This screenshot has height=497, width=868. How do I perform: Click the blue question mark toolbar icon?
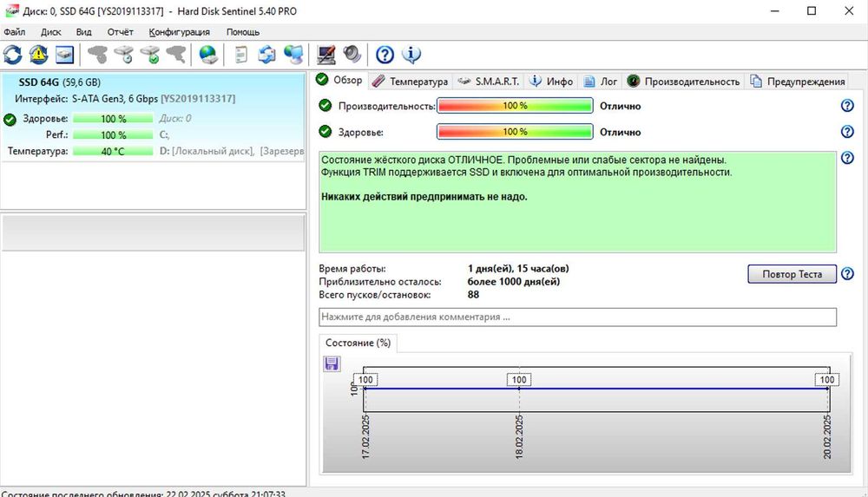coord(385,55)
